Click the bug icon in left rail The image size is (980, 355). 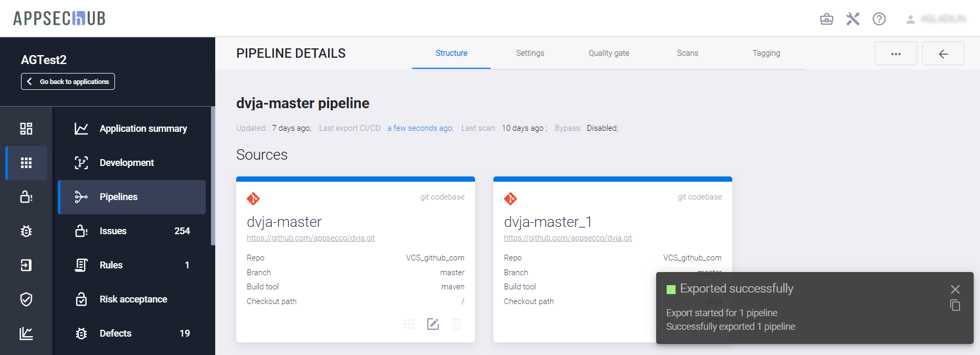coord(26,231)
